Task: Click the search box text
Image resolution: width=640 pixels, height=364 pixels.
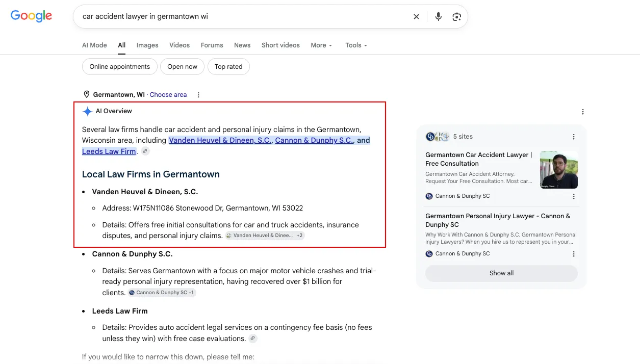Action: click(145, 16)
